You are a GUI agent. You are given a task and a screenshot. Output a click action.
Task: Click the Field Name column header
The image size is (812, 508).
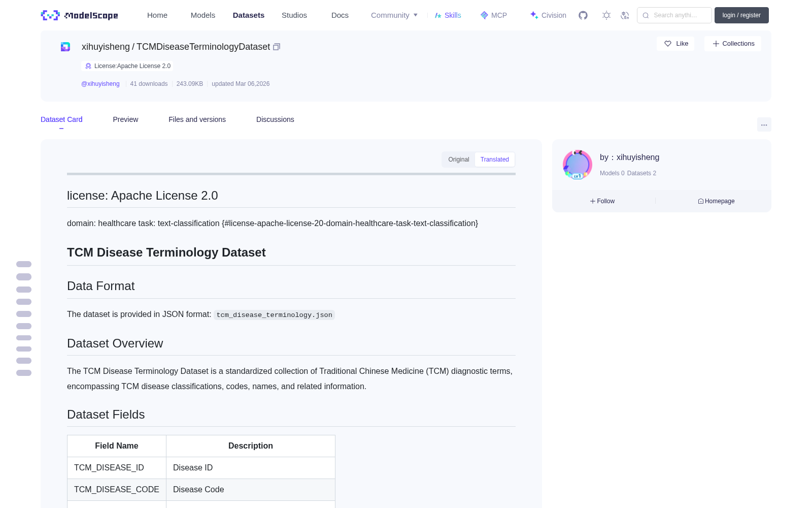point(117,446)
